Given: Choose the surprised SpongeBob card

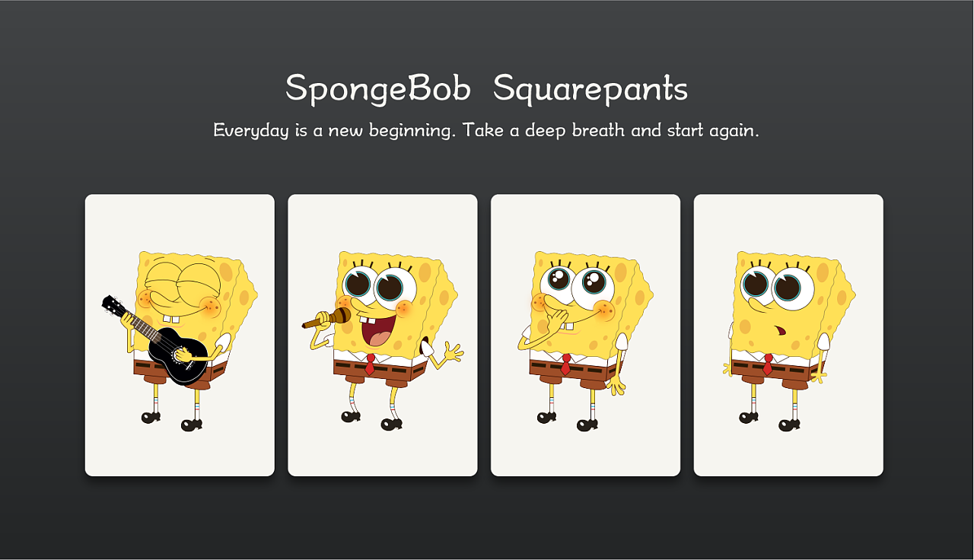Looking at the screenshot, I should (788, 336).
